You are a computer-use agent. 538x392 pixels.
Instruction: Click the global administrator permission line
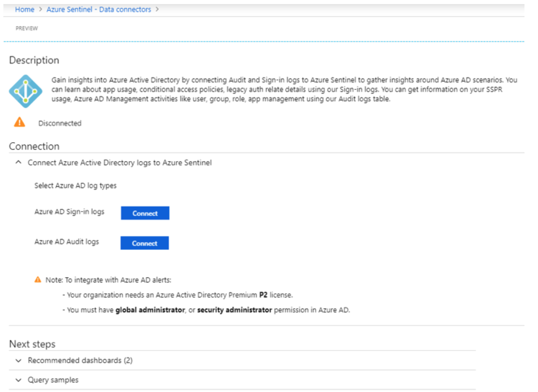point(206,310)
